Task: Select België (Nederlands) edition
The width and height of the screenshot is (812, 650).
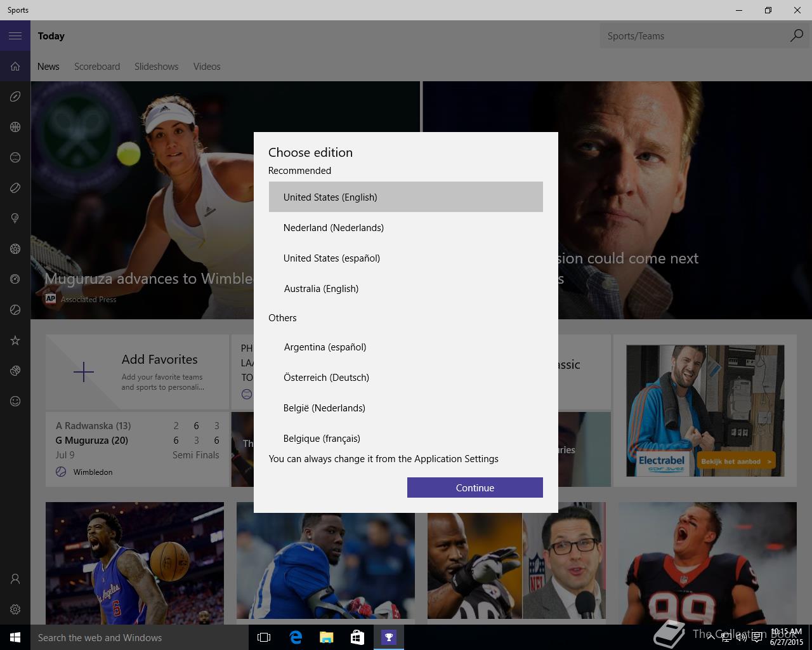Action: tap(406, 408)
